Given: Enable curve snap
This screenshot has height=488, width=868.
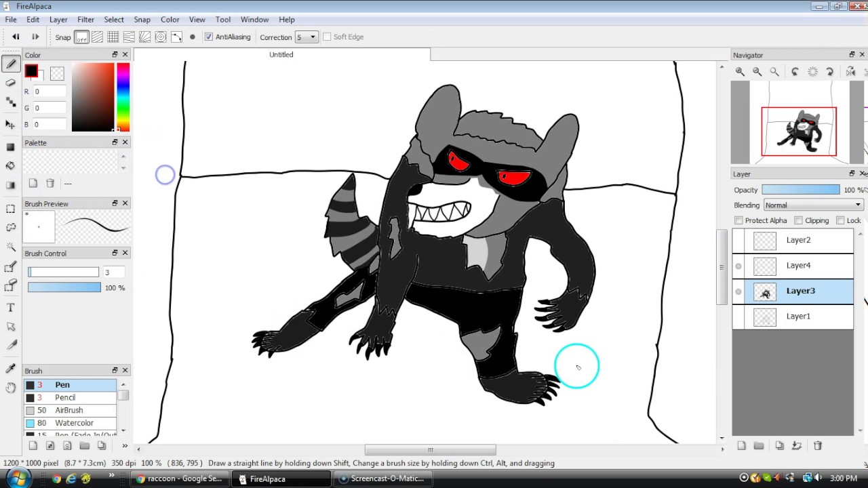Looking at the screenshot, I should click(x=176, y=37).
